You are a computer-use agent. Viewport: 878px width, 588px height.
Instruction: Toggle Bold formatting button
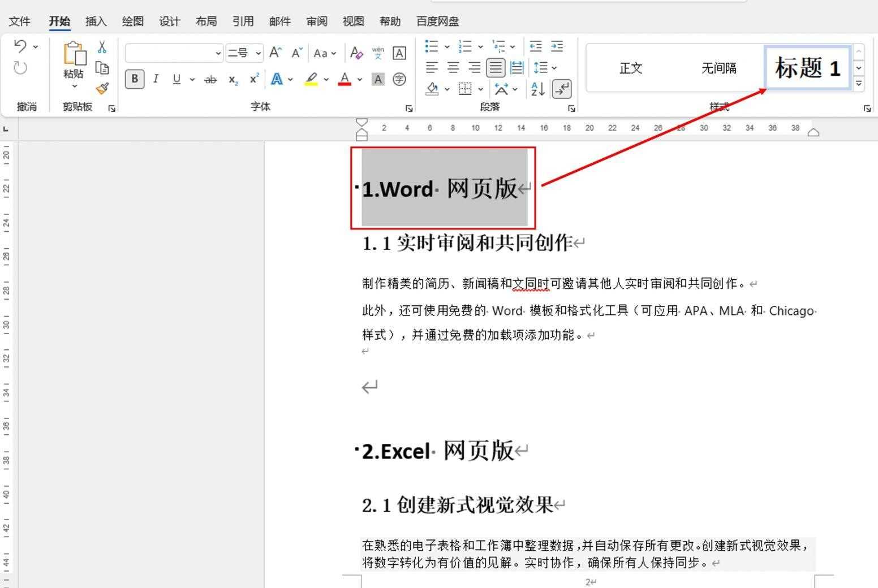[x=135, y=79]
